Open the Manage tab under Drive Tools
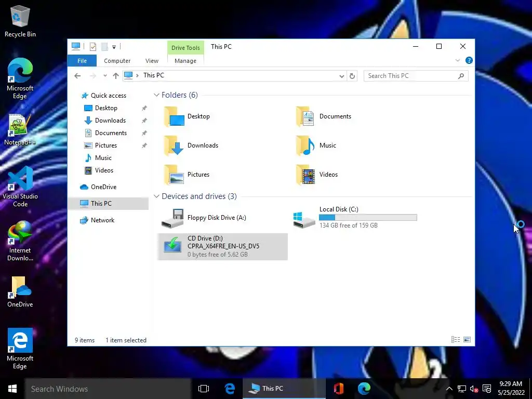Image resolution: width=532 pixels, height=399 pixels. pyautogui.click(x=185, y=61)
